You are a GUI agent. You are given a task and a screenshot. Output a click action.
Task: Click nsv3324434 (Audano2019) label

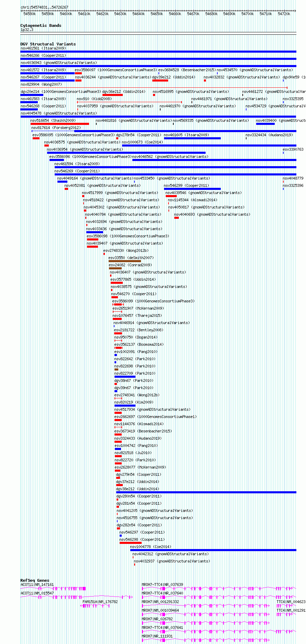point(269,135)
